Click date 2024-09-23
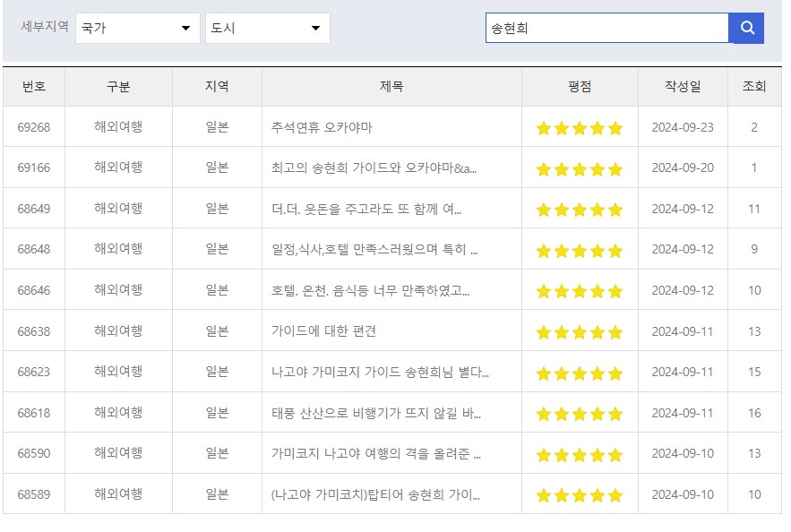Image resolution: width=791 pixels, height=532 pixels. [x=683, y=127]
